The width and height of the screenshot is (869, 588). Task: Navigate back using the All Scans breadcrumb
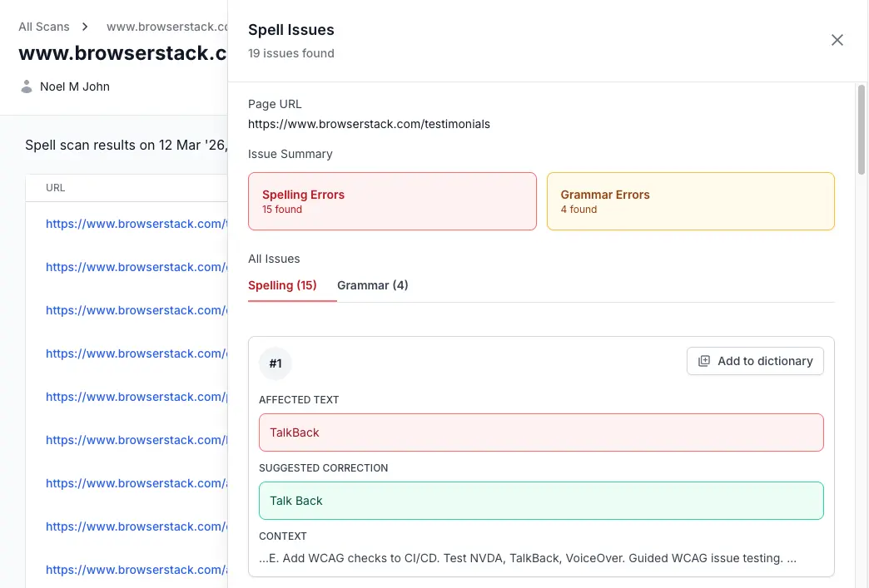[43, 26]
